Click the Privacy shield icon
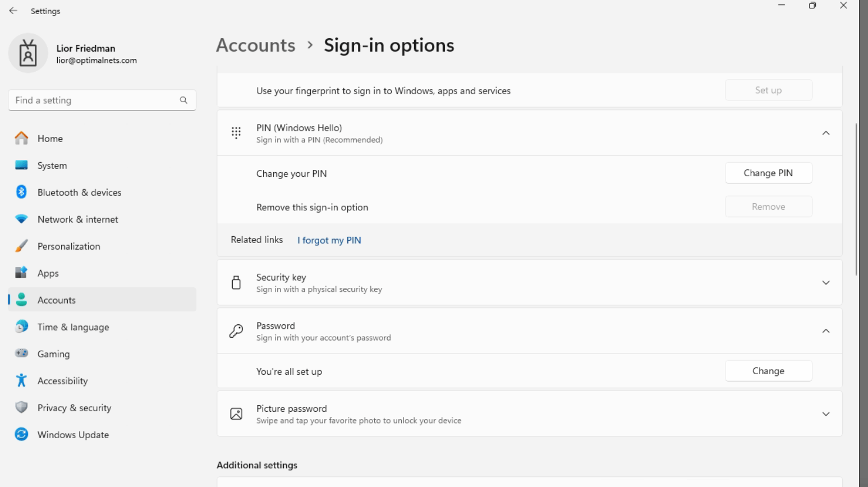This screenshot has width=868, height=487. 21,407
